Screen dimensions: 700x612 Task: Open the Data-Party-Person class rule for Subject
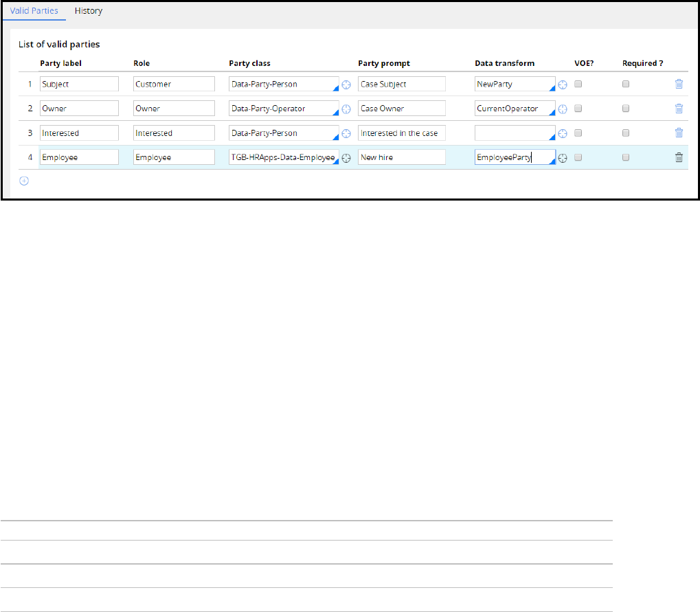click(346, 84)
